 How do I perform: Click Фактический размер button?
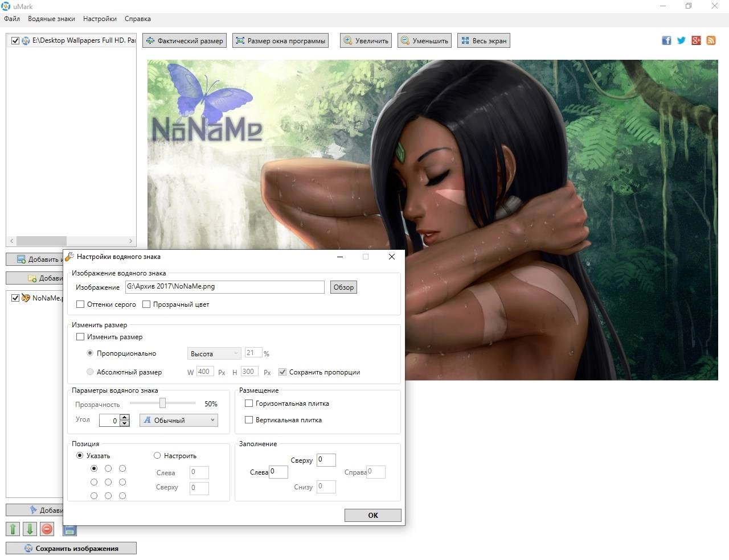(184, 40)
